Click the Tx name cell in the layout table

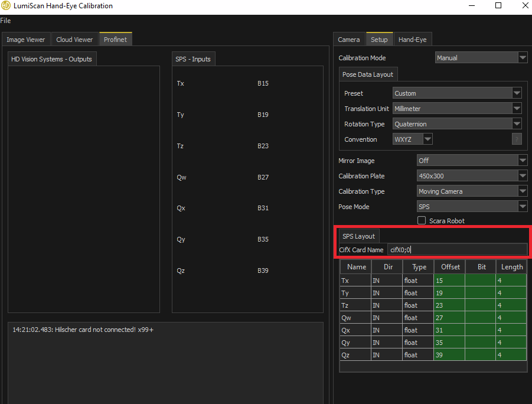pyautogui.click(x=355, y=281)
